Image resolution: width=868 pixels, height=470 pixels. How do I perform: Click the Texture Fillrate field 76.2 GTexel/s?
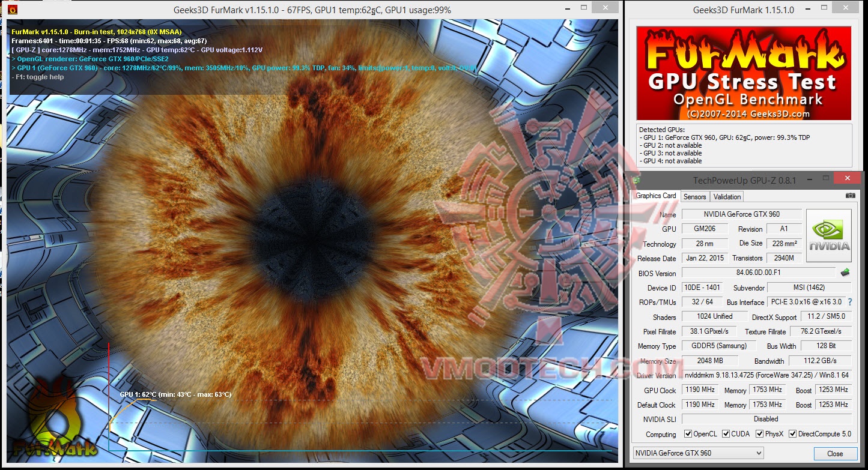[x=822, y=331]
